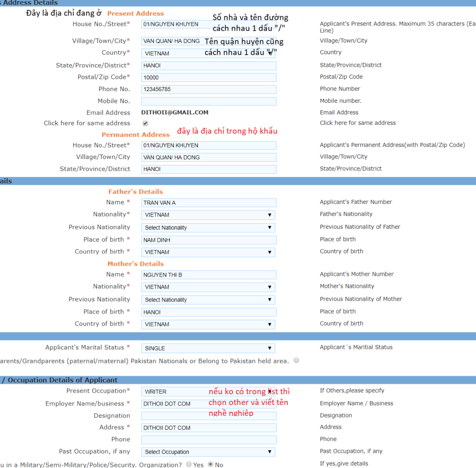Screen dimensions: 476x468
Task: Open Past Occupation dropdown
Action: tap(208, 452)
